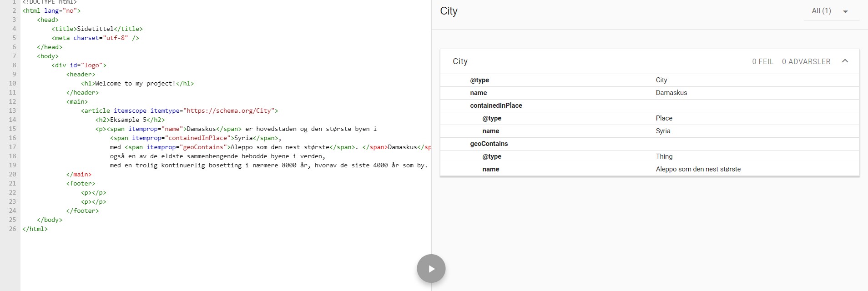
Task: Click line number 13 in gutter
Action: click(12, 110)
